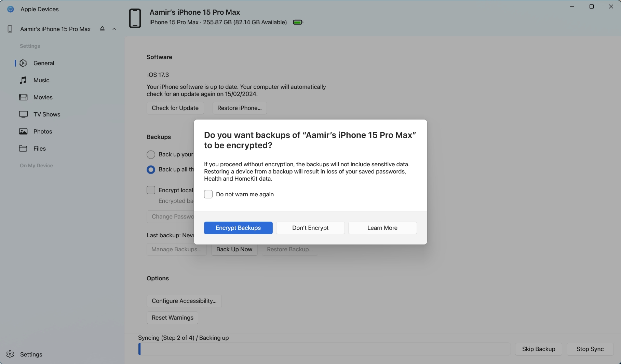The height and width of the screenshot is (364, 621).
Task: Stop the sync in progress
Action: (x=590, y=349)
